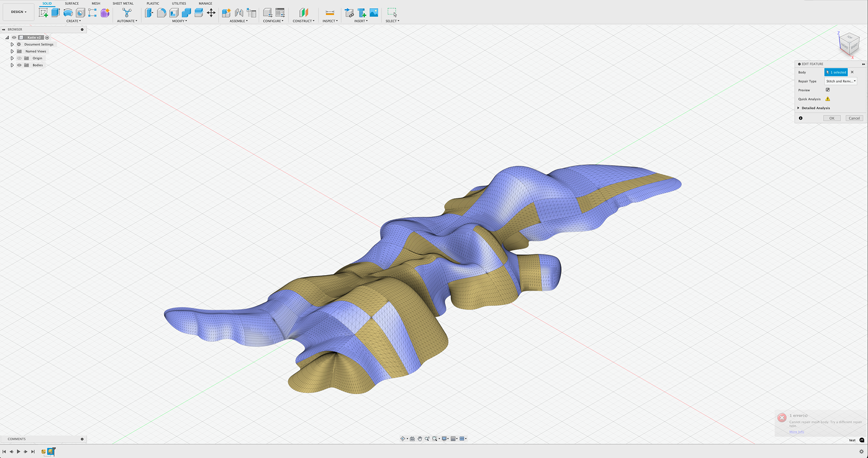Select the Extrude tool icon
Image resolution: width=868 pixels, height=458 pixels.
click(x=56, y=13)
